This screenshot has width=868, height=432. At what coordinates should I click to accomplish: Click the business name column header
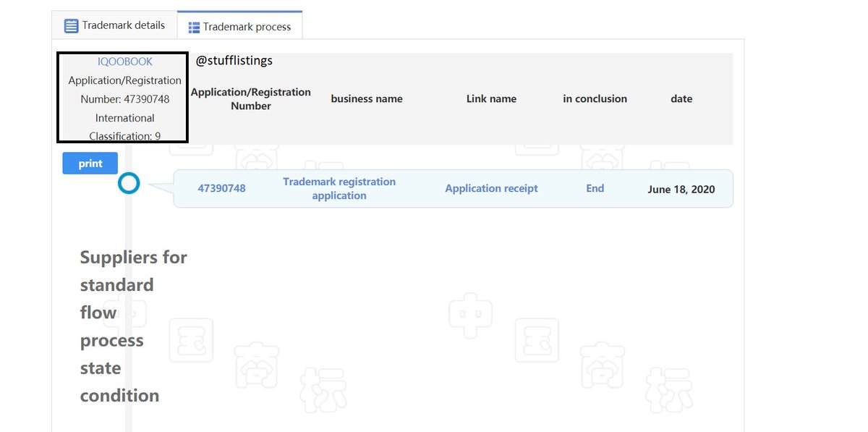(x=367, y=98)
